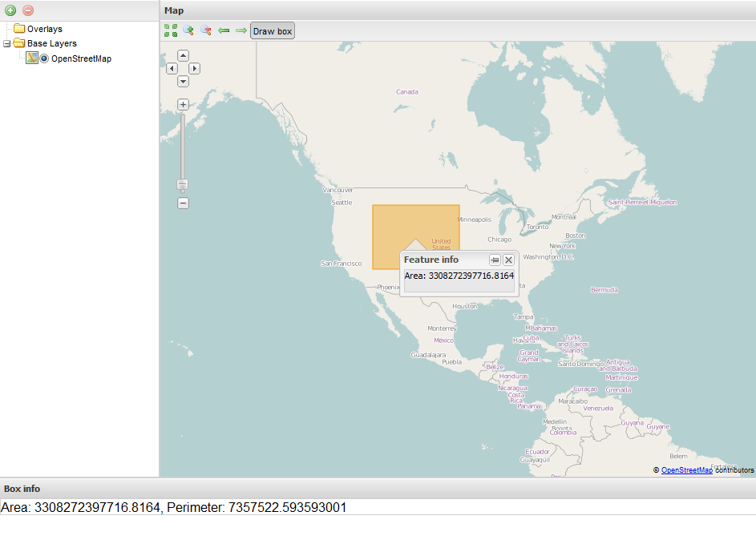
Task: Select the zoom in magnifier tool
Action: pyautogui.click(x=188, y=30)
